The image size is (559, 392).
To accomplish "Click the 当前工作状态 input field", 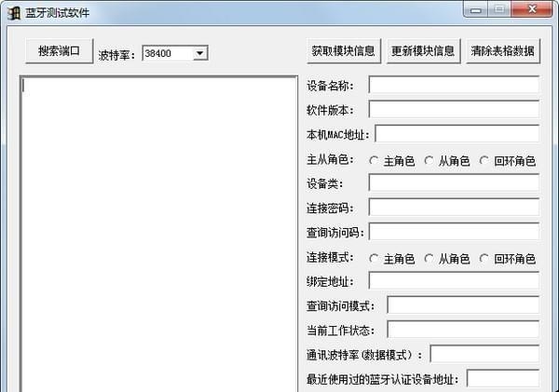I will click(463, 330).
